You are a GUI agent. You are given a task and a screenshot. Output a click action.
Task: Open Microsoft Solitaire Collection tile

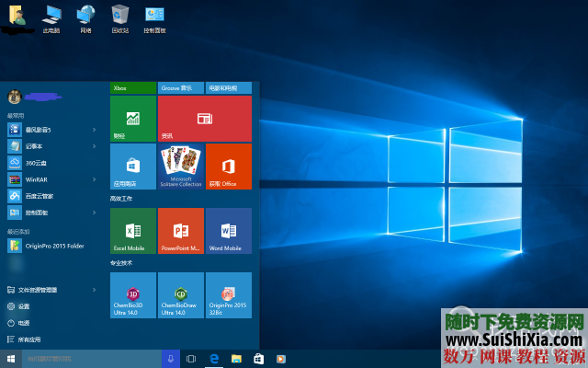(x=181, y=167)
